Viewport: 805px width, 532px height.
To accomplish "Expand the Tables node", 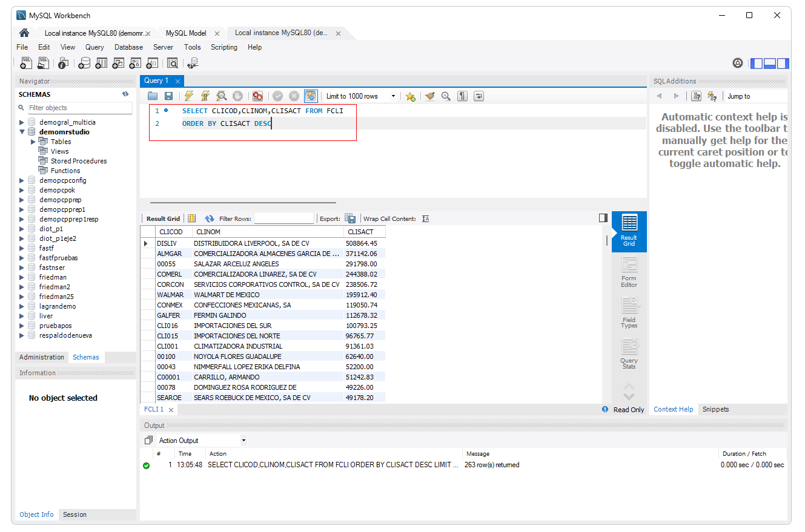I will (x=33, y=142).
